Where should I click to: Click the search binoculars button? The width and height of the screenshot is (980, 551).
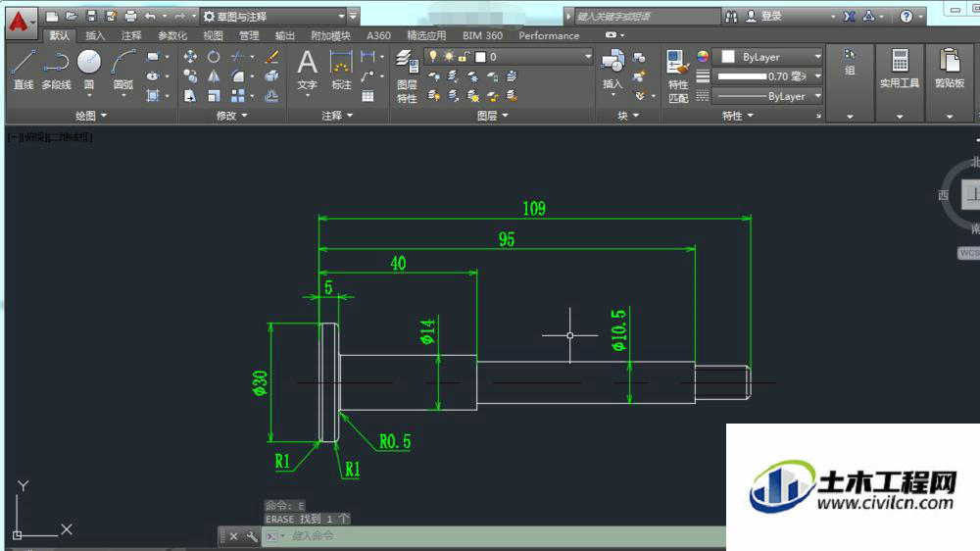click(731, 17)
